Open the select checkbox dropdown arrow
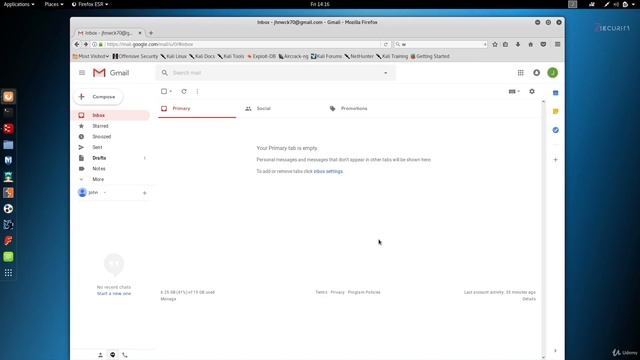Viewport: 640px width, 360px height. click(x=171, y=91)
